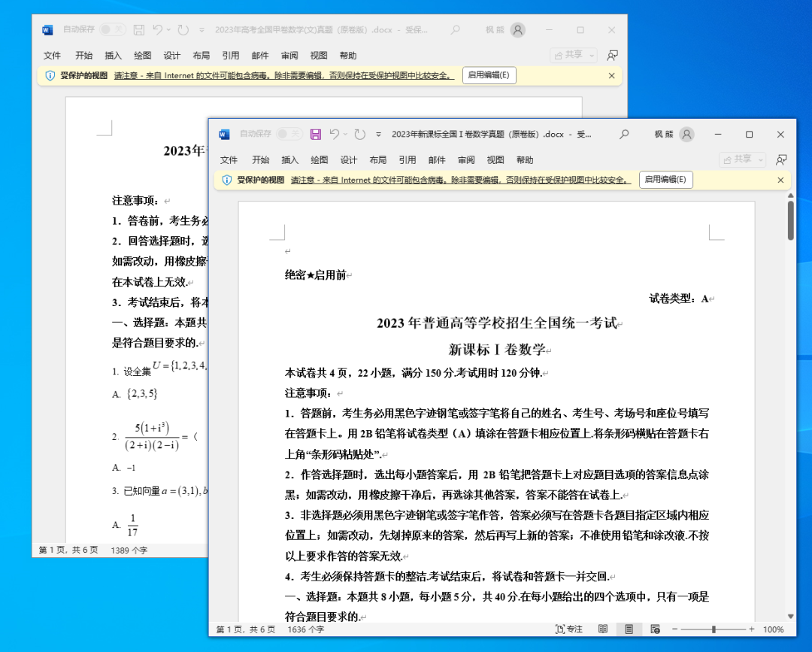Open the 审阅 tab in the front window

466,160
